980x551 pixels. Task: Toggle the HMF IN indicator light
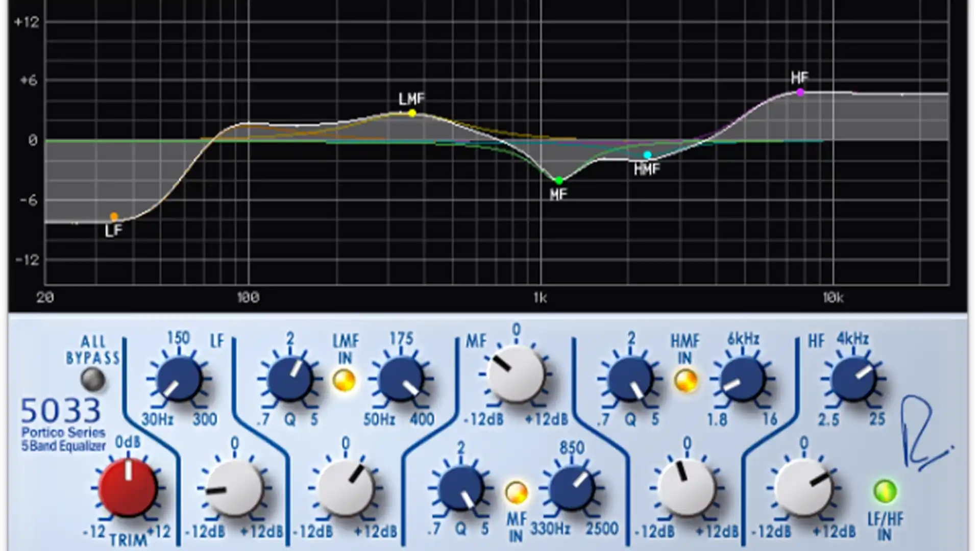pyautogui.click(x=685, y=381)
